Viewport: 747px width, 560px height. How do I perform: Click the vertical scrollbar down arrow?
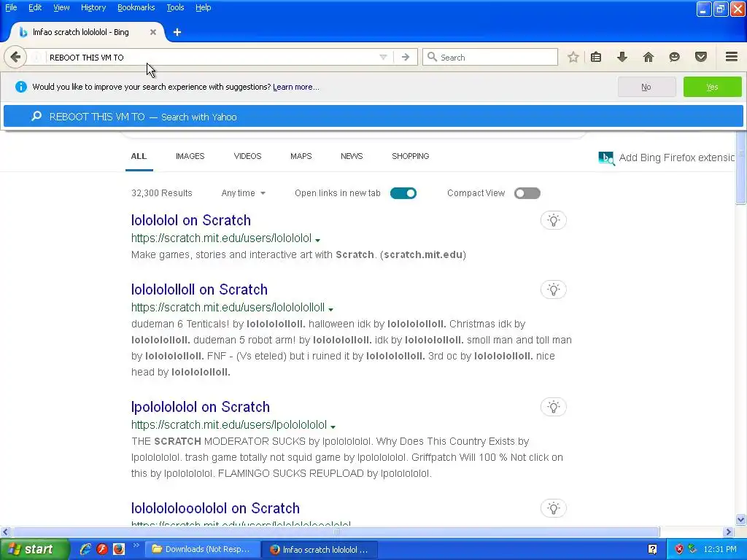pyautogui.click(x=740, y=519)
